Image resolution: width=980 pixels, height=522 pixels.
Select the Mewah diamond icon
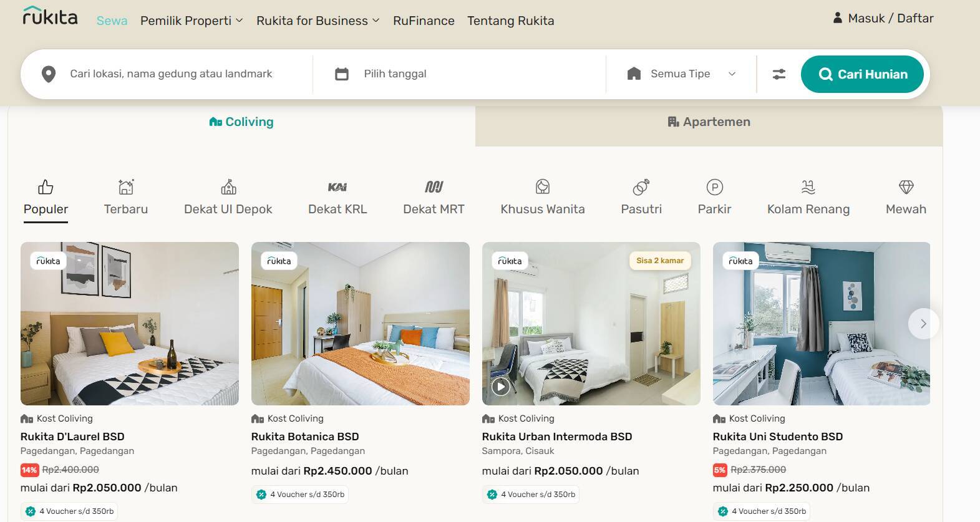point(906,186)
